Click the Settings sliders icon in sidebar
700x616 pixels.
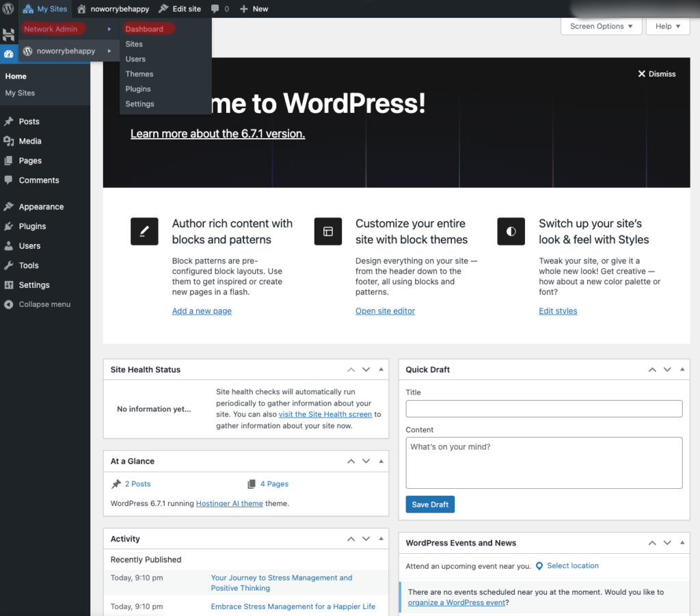click(x=8, y=285)
